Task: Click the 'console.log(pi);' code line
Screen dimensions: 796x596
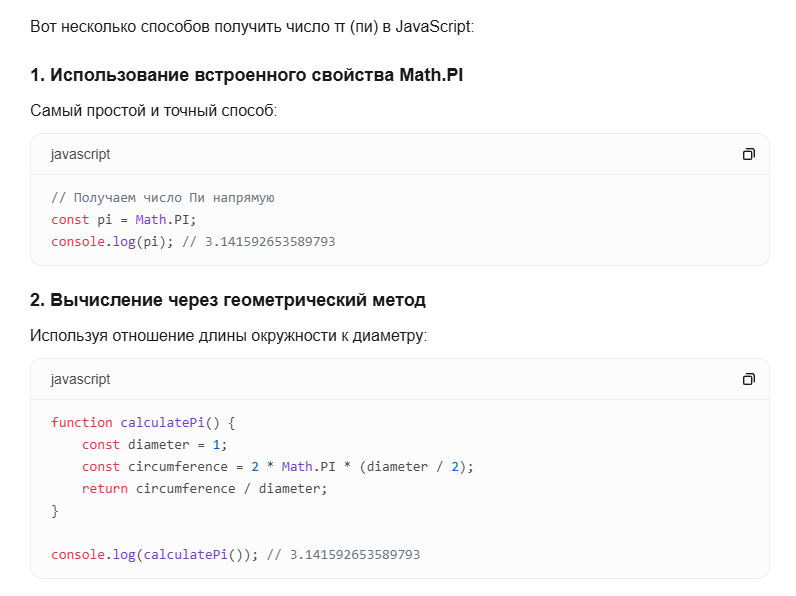Action: tap(110, 241)
